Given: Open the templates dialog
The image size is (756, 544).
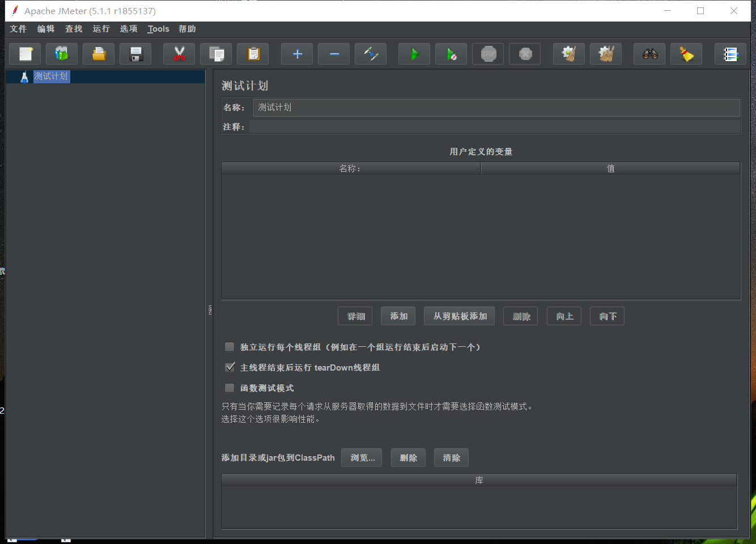Looking at the screenshot, I should click(x=62, y=54).
